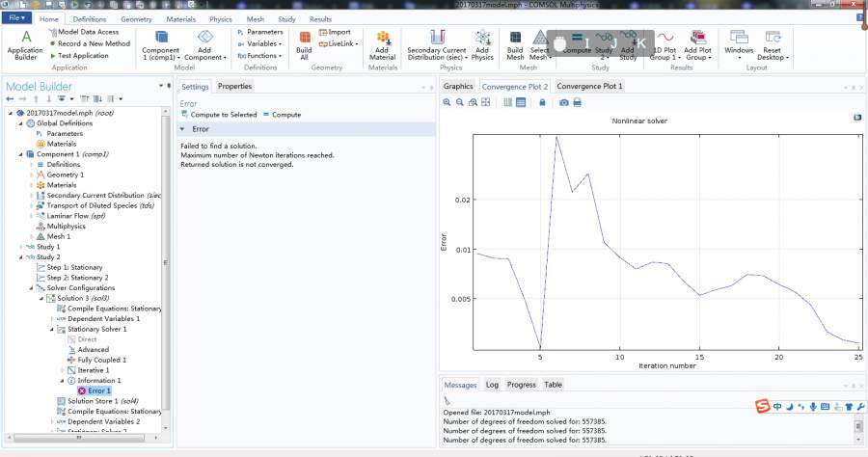Image resolution: width=868 pixels, height=457 pixels.
Task: Select the Laminar Flow (spf) node
Action: point(70,216)
